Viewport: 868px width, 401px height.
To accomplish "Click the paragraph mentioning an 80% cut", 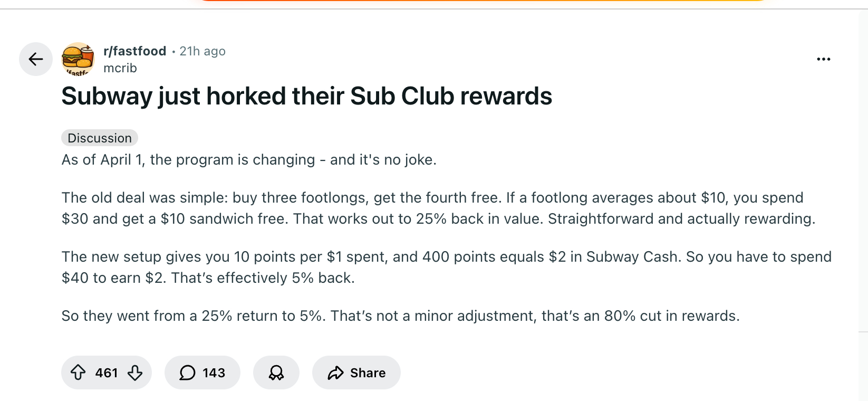I will click(x=400, y=316).
